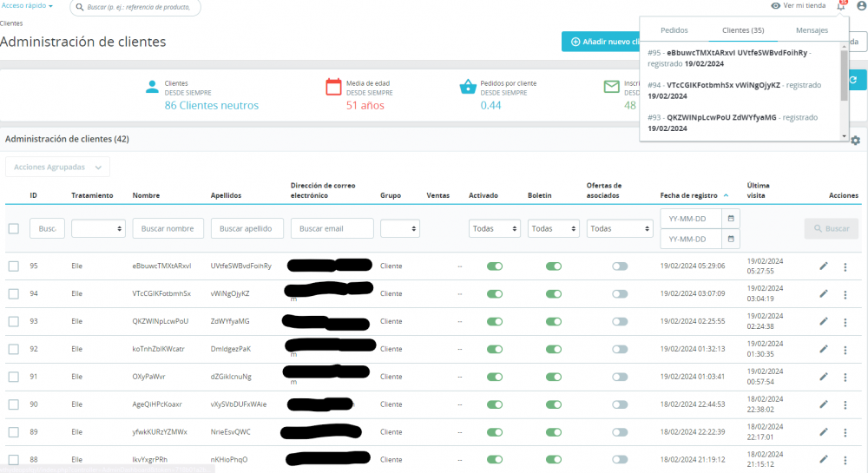Edit customer 92 with the pencil icon
This screenshot has width=868, height=473.
pyautogui.click(x=824, y=349)
